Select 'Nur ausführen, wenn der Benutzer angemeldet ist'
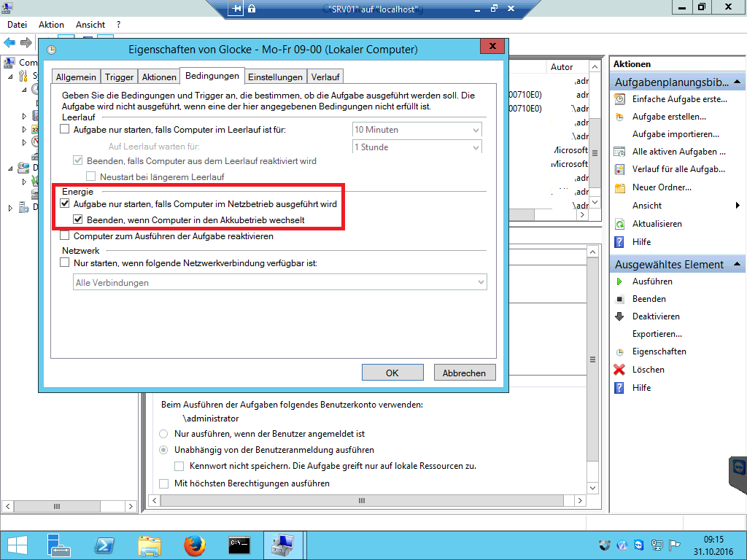This screenshot has width=747, height=560. [163, 433]
